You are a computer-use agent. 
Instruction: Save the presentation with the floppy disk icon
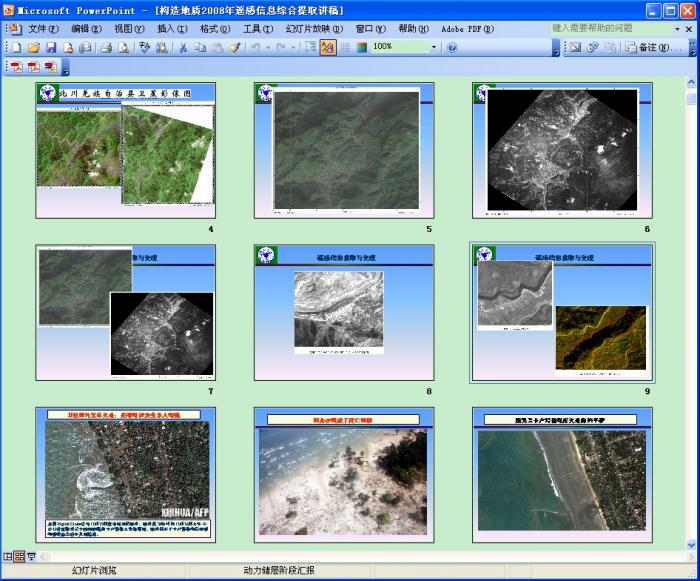point(51,47)
